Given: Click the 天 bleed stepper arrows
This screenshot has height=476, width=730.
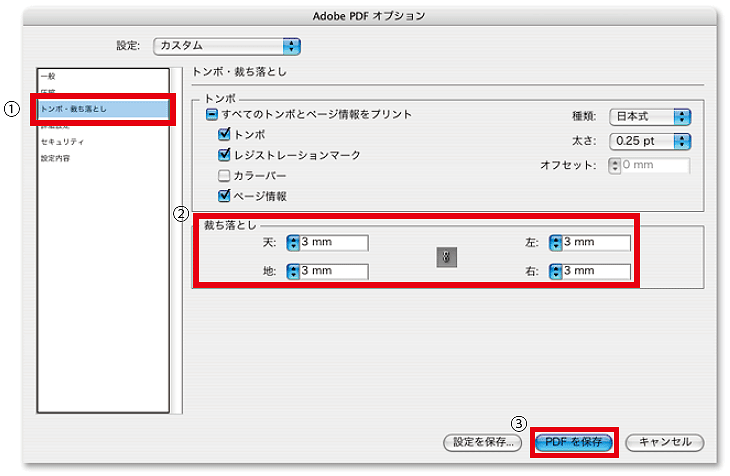Looking at the screenshot, I should pos(293,243).
